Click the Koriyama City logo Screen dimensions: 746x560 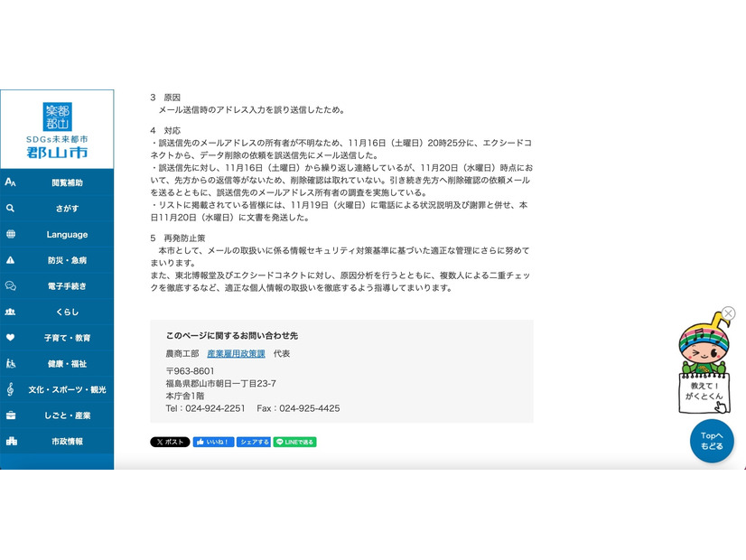point(57,130)
